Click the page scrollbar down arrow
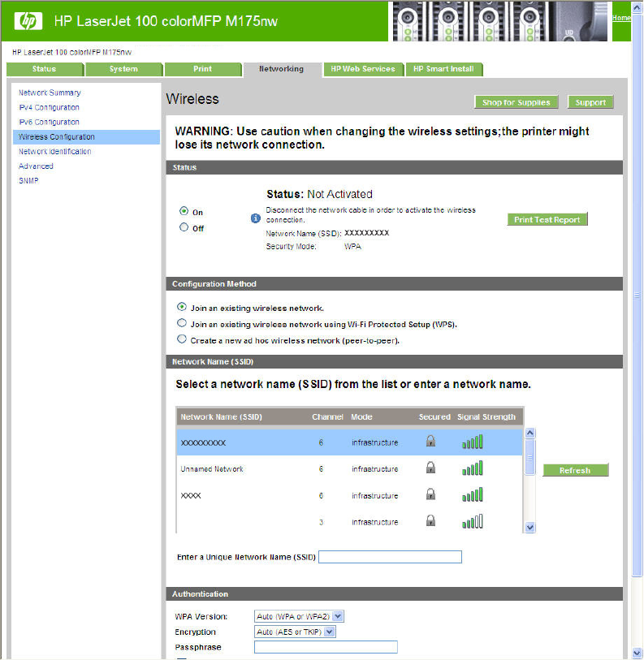This screenshot has height=660, width=644. tap(638, 654)
